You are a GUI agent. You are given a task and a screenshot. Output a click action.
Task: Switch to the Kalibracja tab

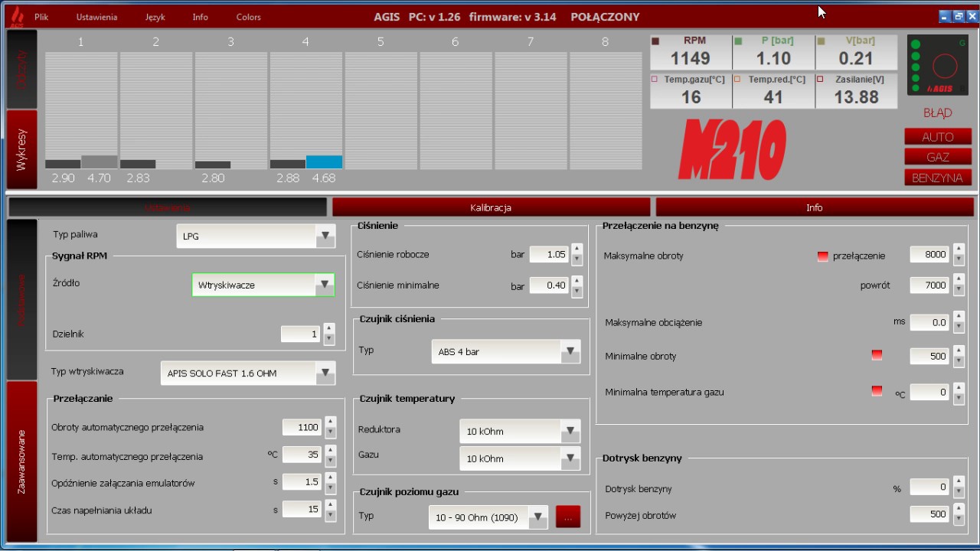click(490, 207)
